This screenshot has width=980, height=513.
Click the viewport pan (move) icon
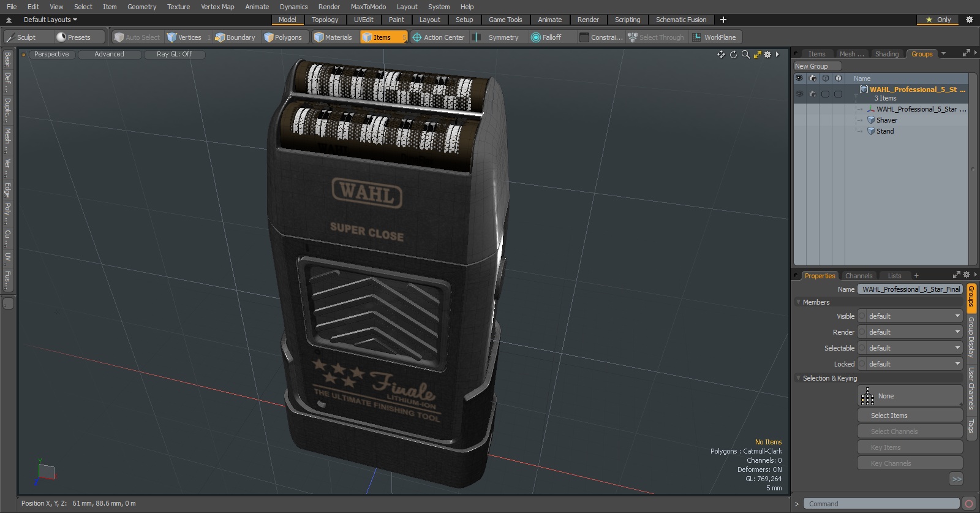(721, 55)
